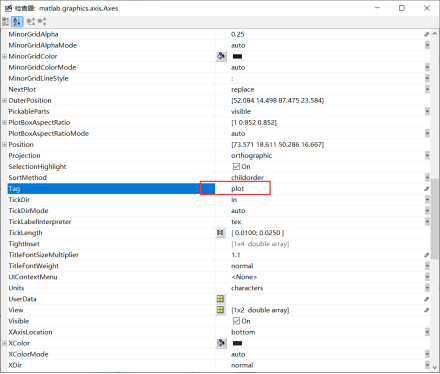
Task: Open the MinorGridColor color picker icon
Action: (221, 56)
